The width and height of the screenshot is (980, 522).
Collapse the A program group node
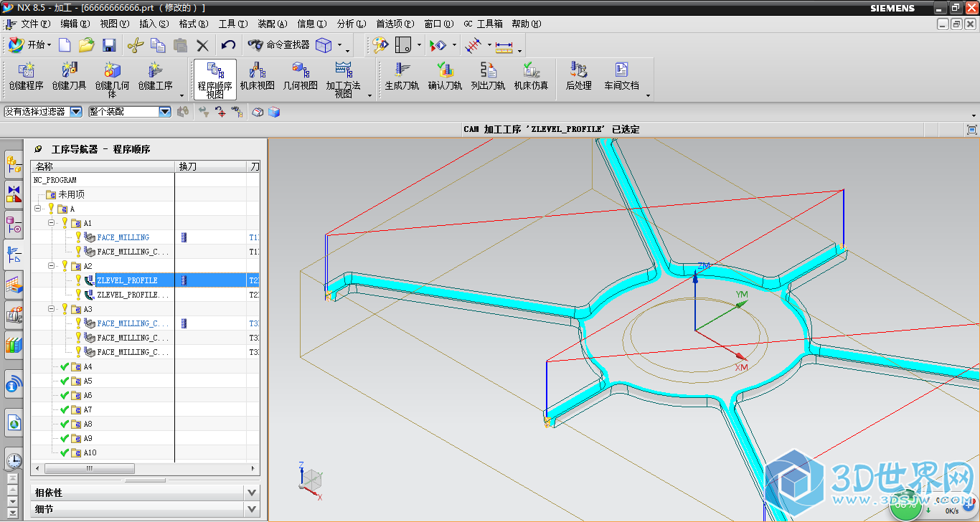tap(37, 209)
